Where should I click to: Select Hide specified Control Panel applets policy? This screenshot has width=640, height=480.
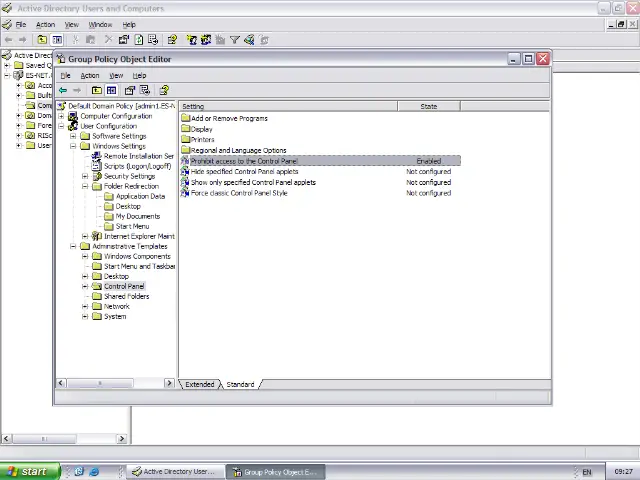point(244,172)
